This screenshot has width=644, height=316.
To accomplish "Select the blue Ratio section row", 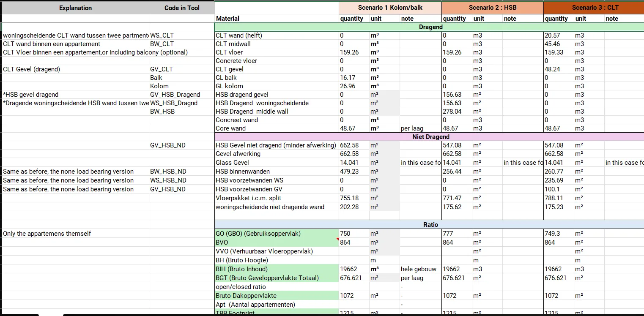I will (x=429, y=225).
